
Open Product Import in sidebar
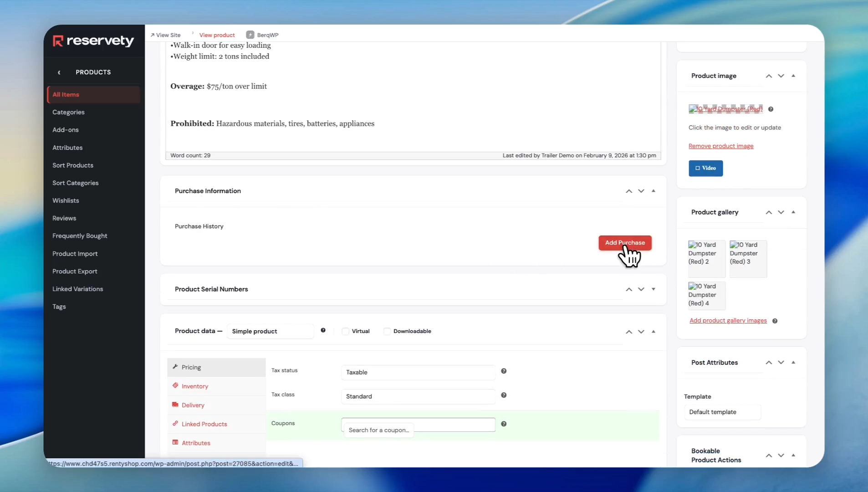point(75,254)
